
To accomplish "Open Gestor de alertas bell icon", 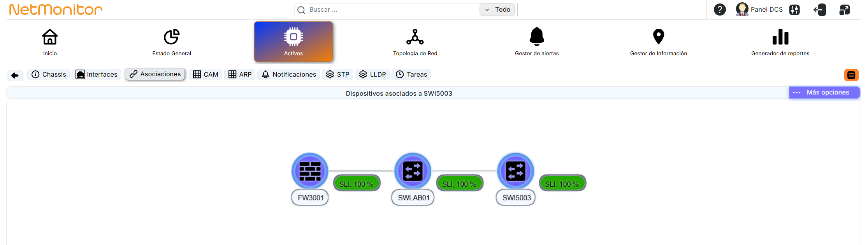I will 537,37.
